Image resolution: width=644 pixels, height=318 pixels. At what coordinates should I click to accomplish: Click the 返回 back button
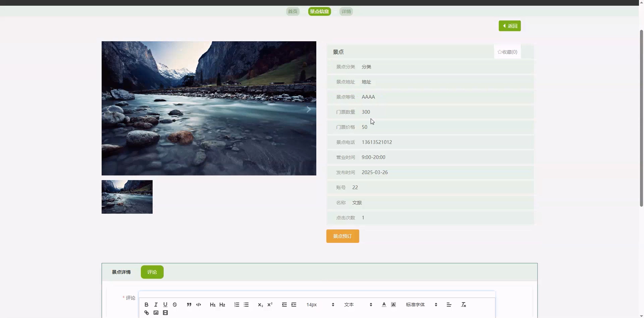pyautogui.click(x=509, y=26)
